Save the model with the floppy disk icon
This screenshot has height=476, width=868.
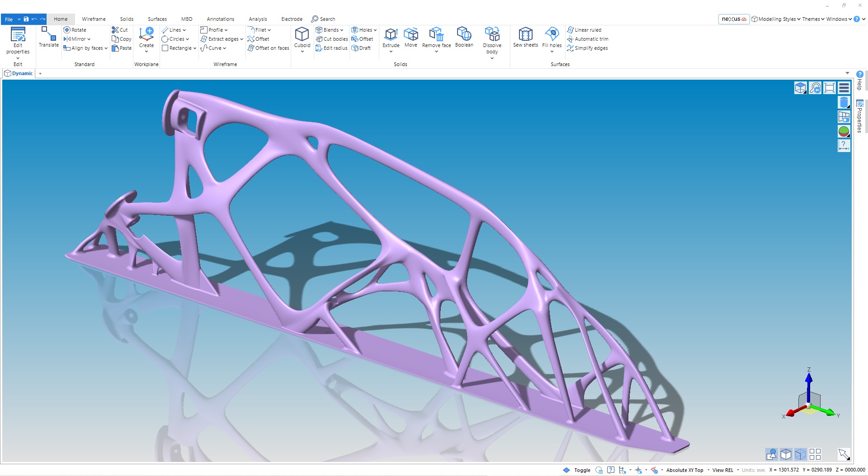tap(26, 19)
